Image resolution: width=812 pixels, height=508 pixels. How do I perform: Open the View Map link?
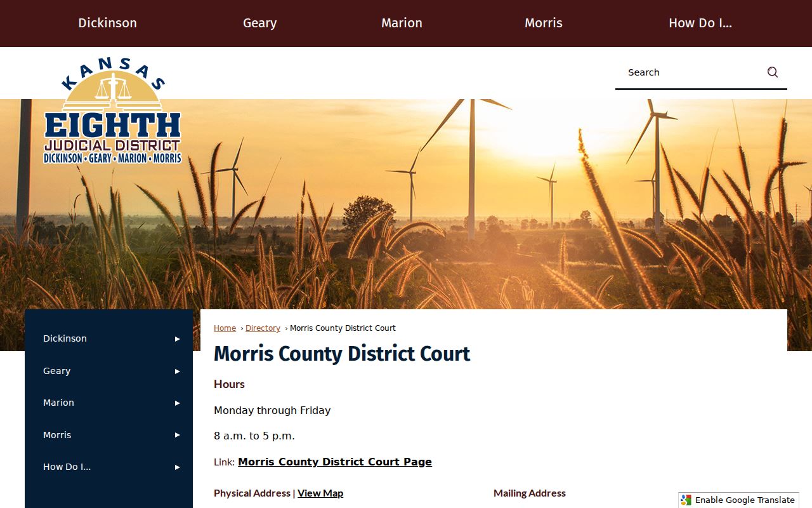click(x=320, y=493)
